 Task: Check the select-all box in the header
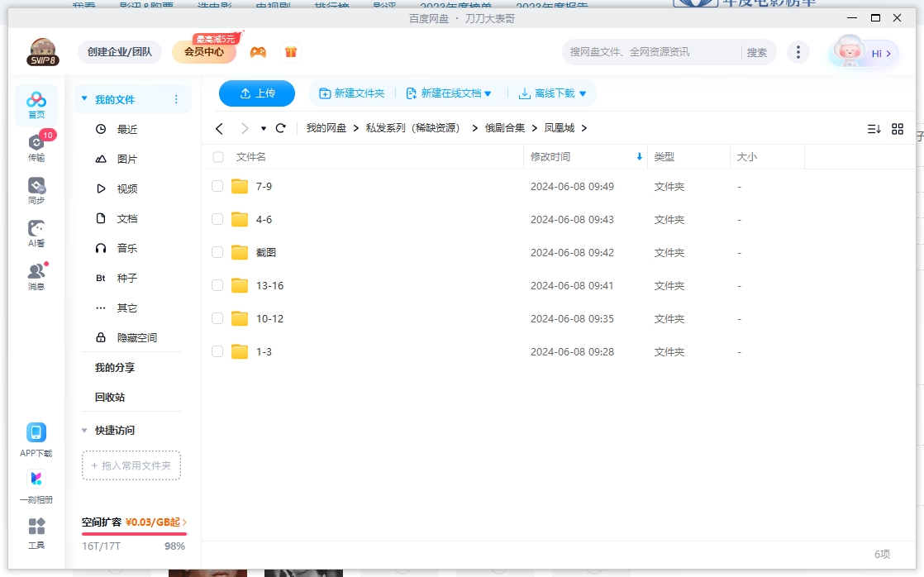click(x=217, y=156)
